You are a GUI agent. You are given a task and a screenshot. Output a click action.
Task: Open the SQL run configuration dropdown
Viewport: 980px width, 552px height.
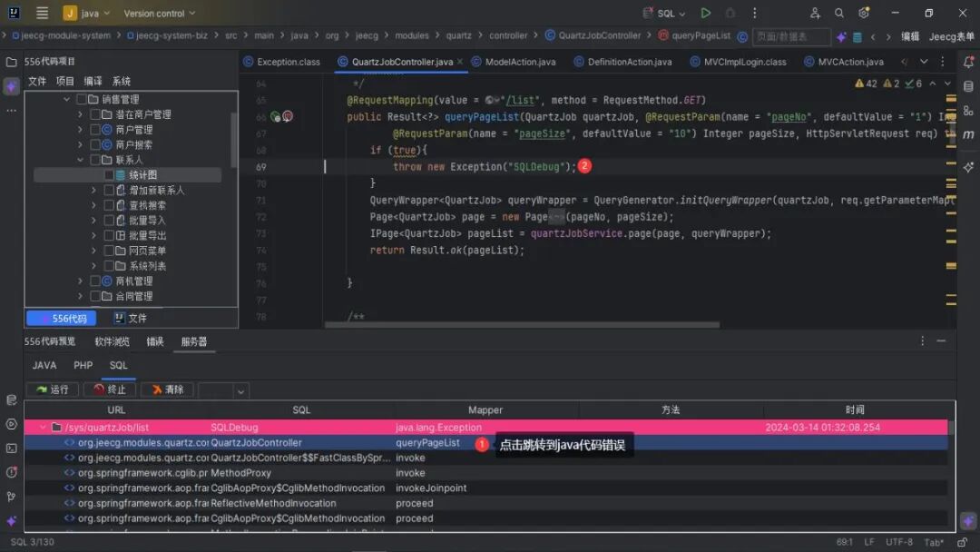666,13
